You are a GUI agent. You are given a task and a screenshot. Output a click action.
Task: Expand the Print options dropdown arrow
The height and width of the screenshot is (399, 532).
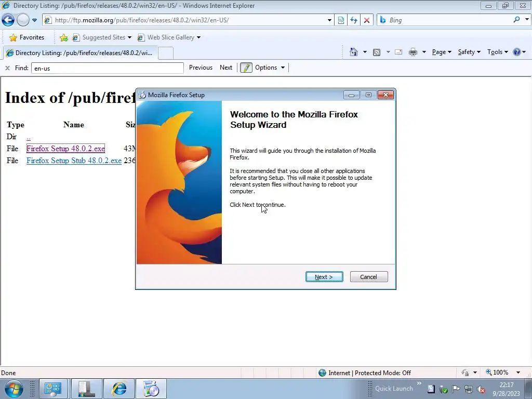pyautogui.click(x=424, y=52)
